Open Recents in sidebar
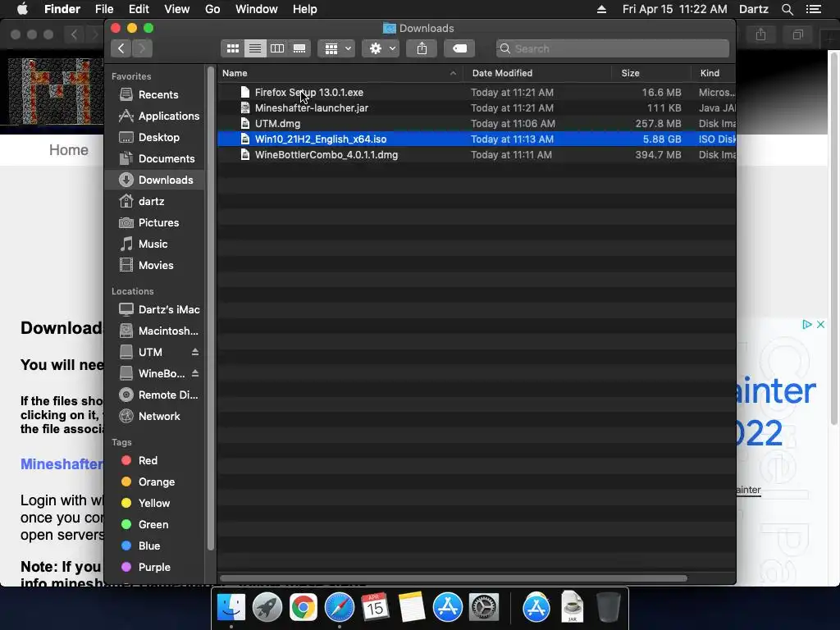 tap(154, 95)
